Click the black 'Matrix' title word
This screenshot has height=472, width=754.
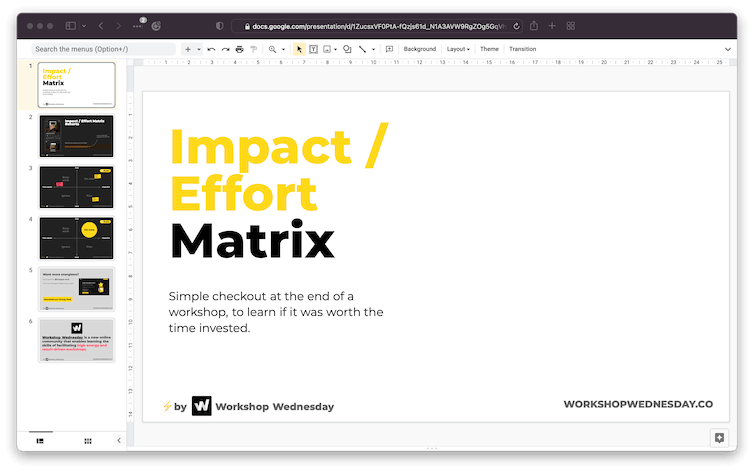pos(252,240)
